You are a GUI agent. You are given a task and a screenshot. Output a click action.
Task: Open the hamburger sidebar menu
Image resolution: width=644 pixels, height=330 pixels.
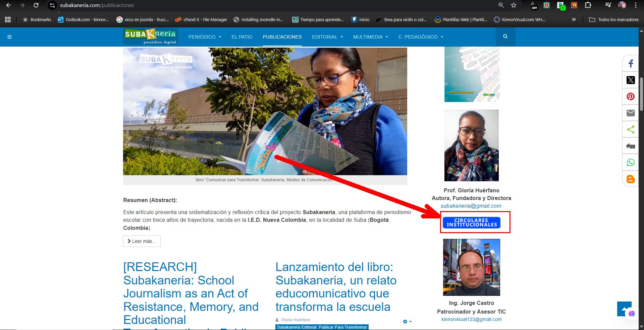click(x=9, y=37)
